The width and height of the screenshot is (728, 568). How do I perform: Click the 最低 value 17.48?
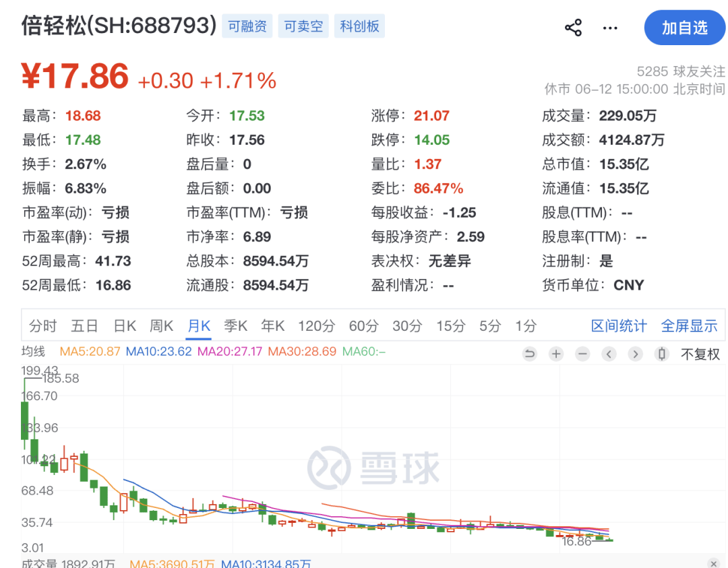pyautogui.click(x=83, y=139)
